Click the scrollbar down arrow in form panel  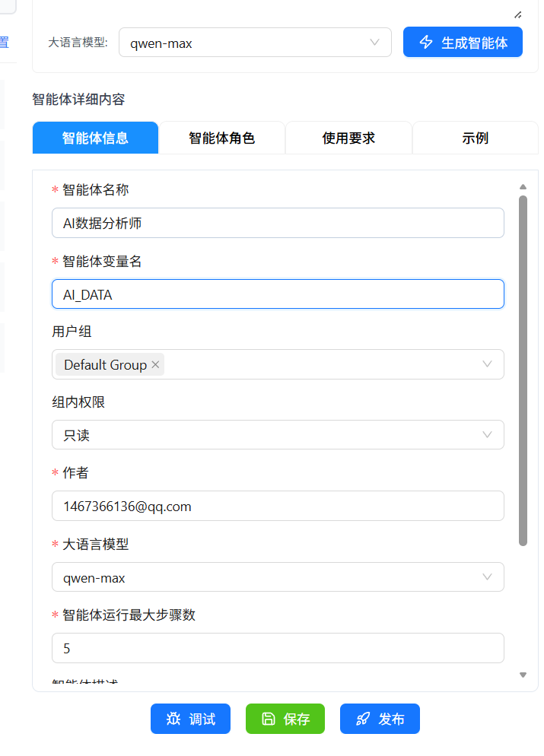(523, 675)
